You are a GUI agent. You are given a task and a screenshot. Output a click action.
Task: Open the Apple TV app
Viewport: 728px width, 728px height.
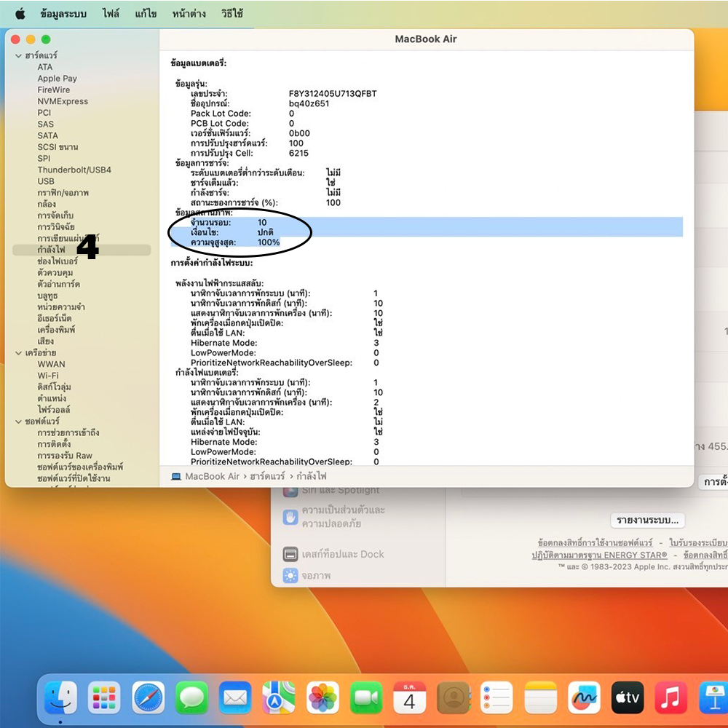[x=627, y=698]
